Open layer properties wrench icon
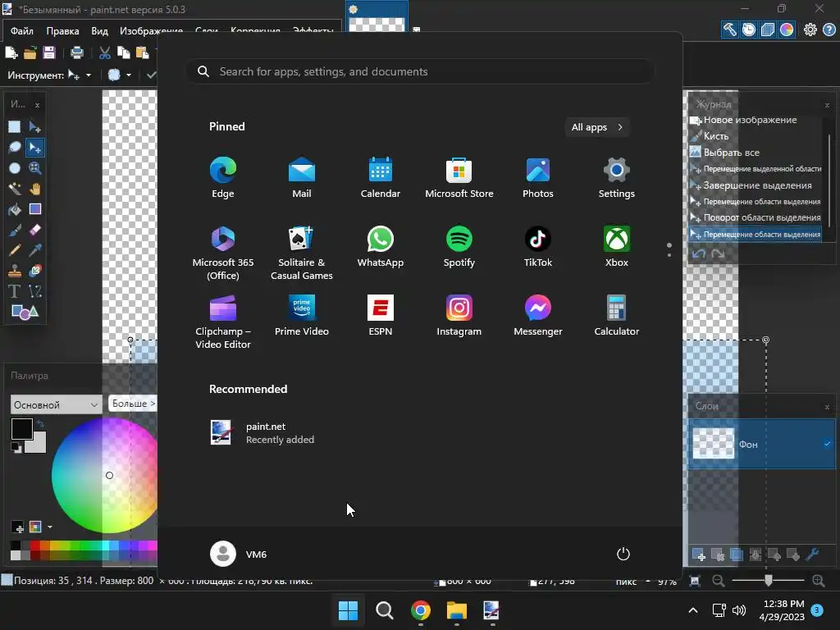This screenshot has height=630, width=840. tap(812, 555)
